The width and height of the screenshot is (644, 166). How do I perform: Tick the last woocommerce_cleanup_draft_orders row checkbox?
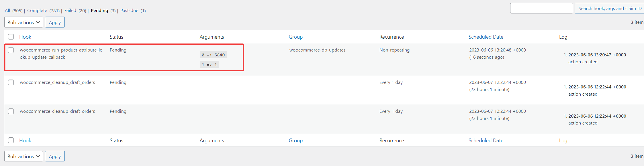pyautogui.click(x=11, y=111)
